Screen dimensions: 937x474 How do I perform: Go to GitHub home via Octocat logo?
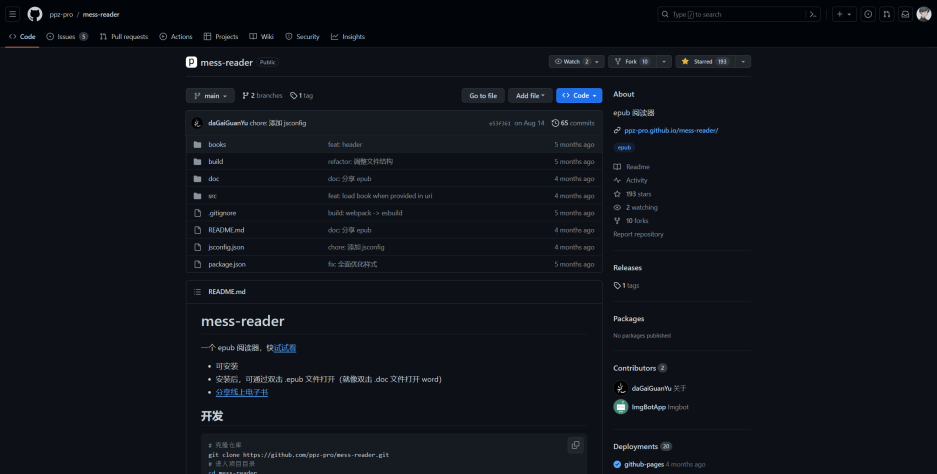[35, 14]
